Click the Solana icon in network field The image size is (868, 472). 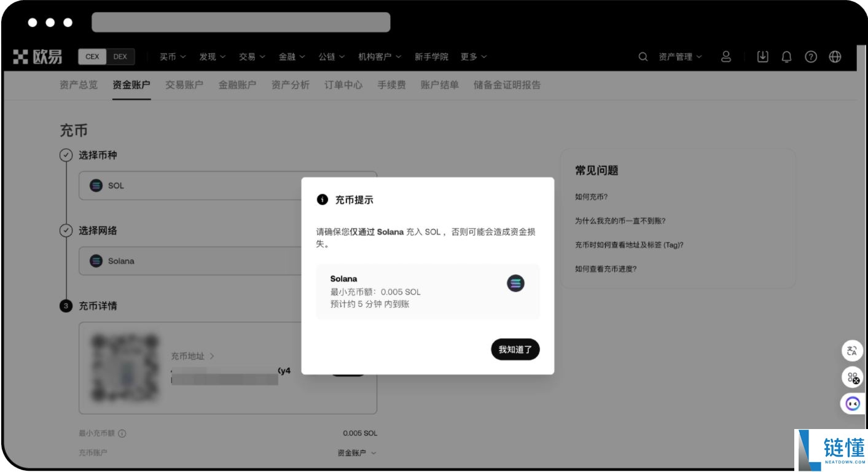point(96,261)
